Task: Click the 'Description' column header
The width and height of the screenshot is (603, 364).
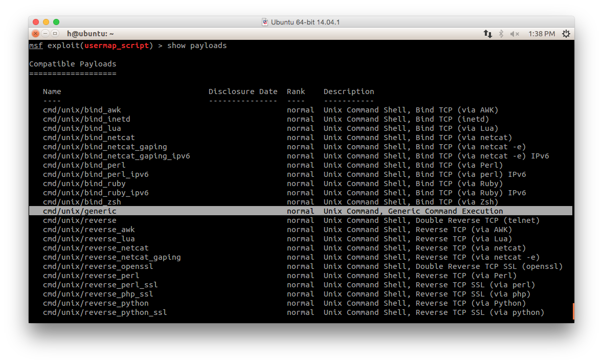Action: [349, 92]
